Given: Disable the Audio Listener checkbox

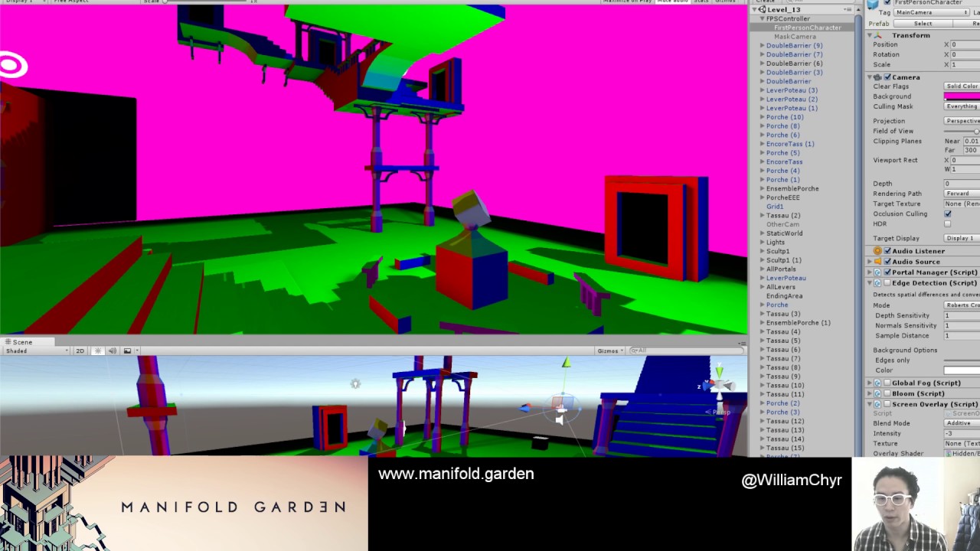Looking at the screenshot, I should pyautogui.click(x=887, y=251).
